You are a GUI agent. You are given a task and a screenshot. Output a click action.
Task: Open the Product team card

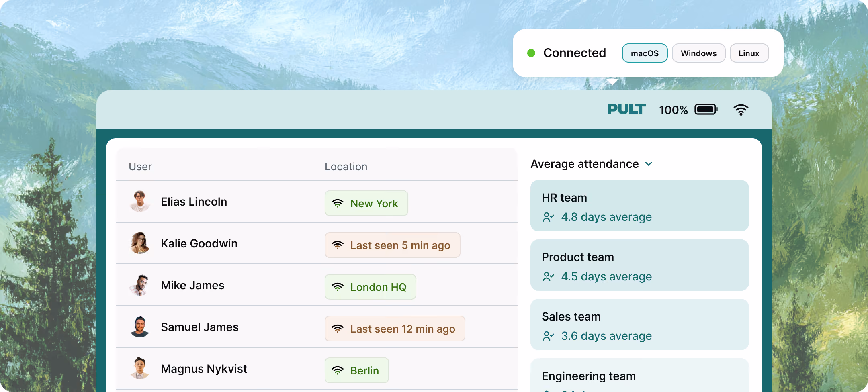(639, 265)
